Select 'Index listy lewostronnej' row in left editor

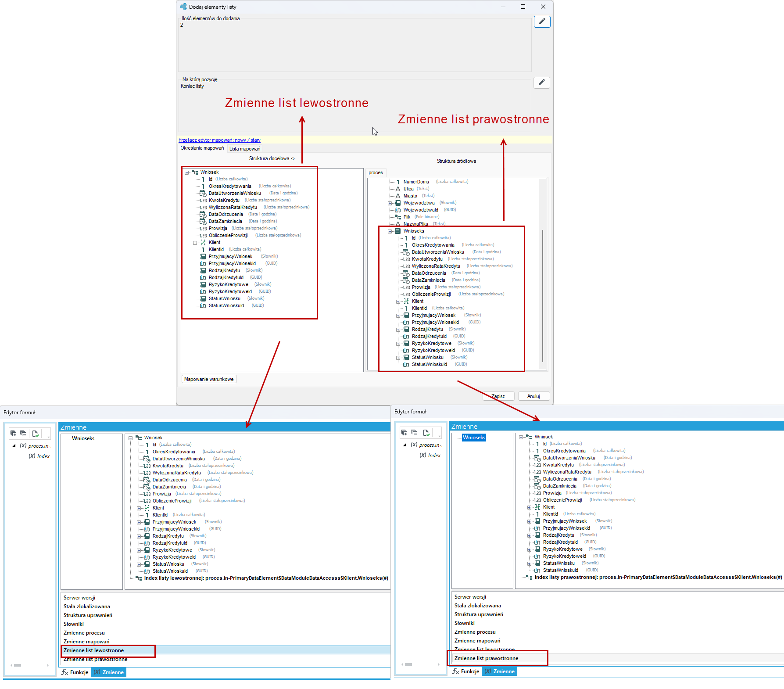tap(266, 578)
